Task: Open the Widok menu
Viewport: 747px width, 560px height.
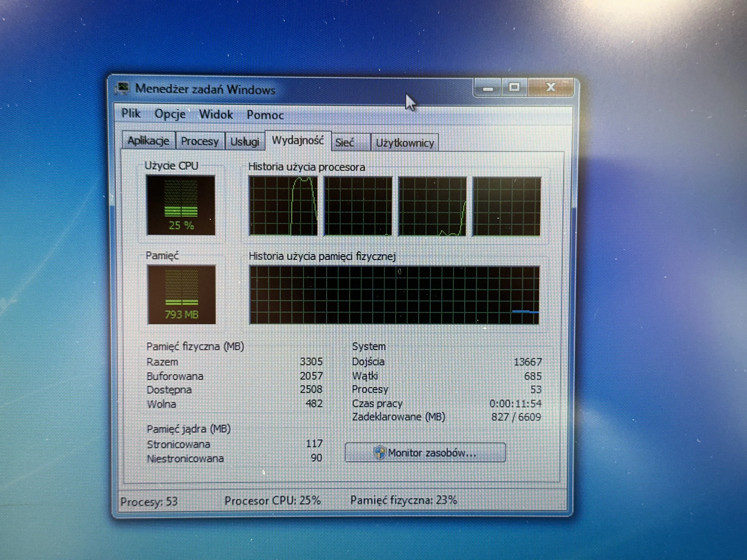Action: click(x=216, y=114)
